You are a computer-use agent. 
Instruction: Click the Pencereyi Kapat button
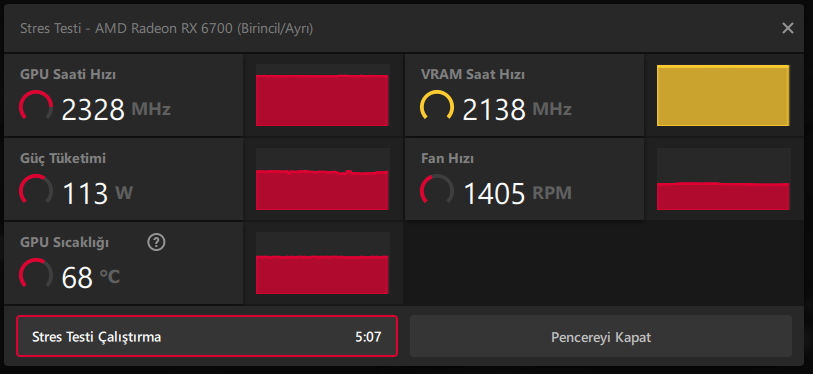click(x=601, y=336)
